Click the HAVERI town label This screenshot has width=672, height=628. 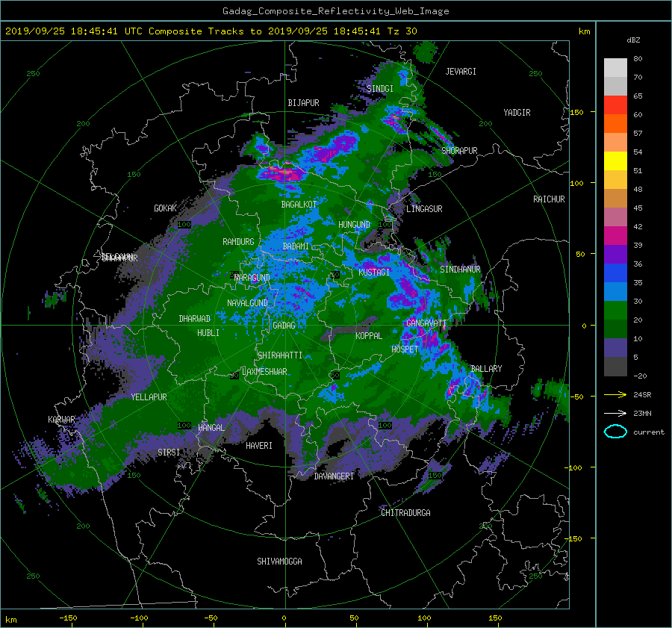point(259,446)
